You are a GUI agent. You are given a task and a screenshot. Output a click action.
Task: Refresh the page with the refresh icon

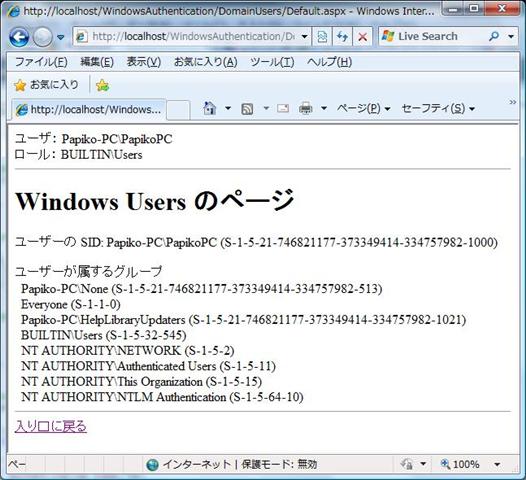click(x=342, y=36)
